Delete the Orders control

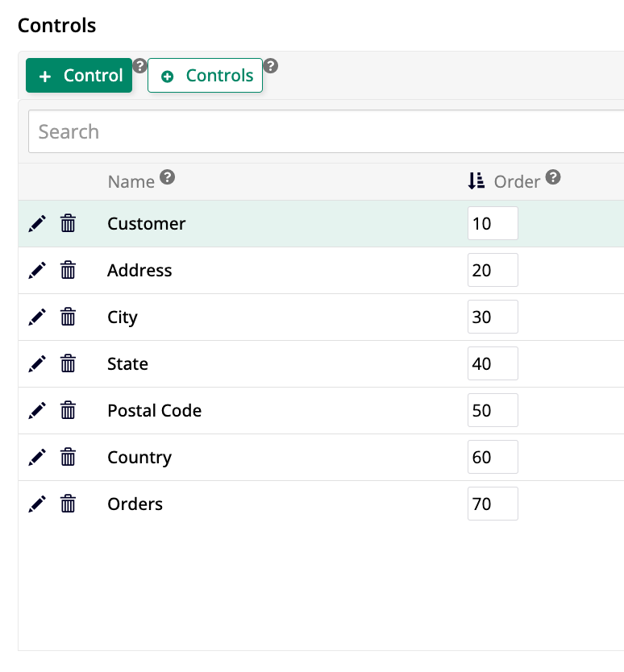tap(69, 504)
